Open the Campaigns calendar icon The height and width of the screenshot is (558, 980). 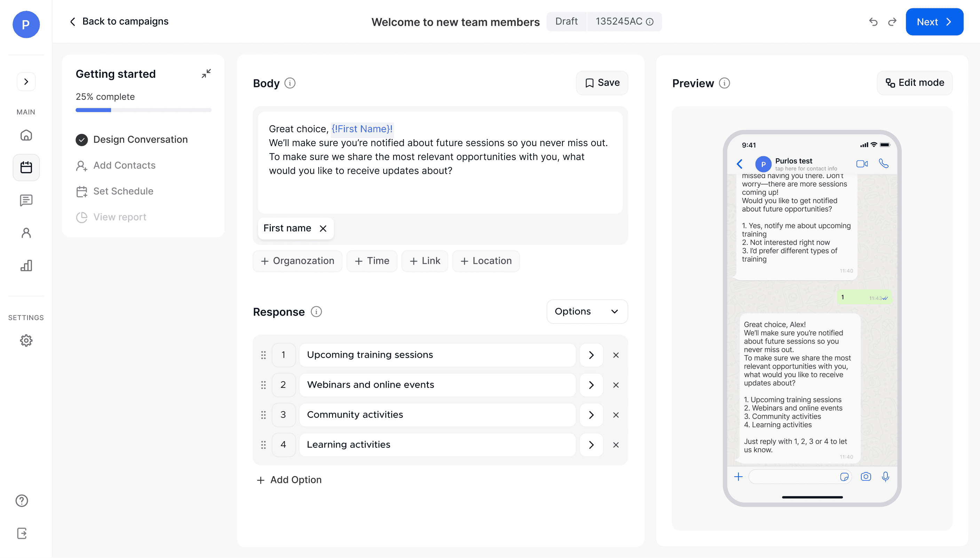point(26,167)
